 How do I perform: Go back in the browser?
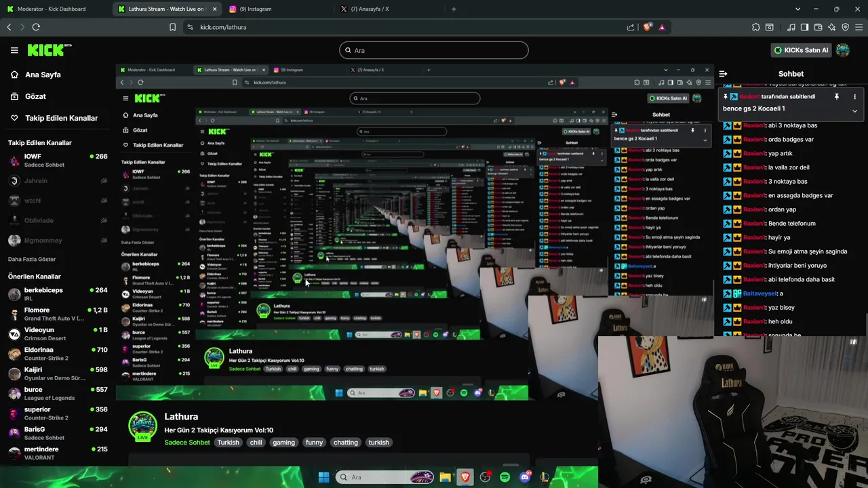[9, 27]
